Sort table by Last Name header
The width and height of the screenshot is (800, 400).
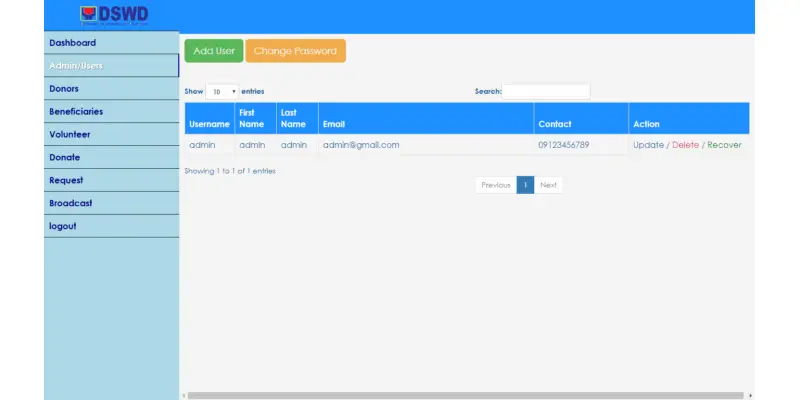(297, 118)
